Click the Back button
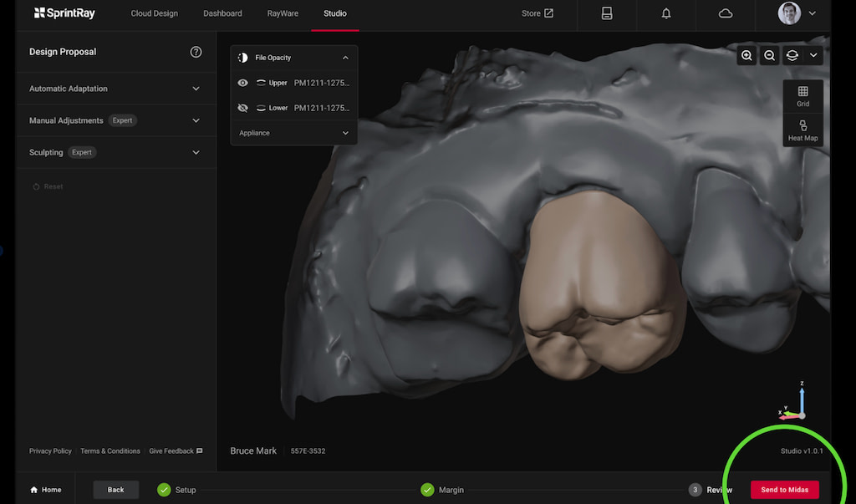 [116, 490]
